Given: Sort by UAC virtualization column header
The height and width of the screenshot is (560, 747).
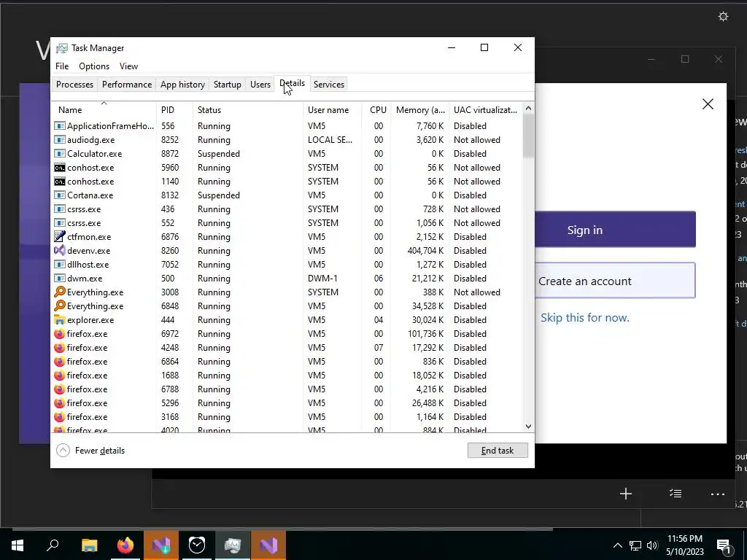Looking at the screenshot, I should 485,110.
